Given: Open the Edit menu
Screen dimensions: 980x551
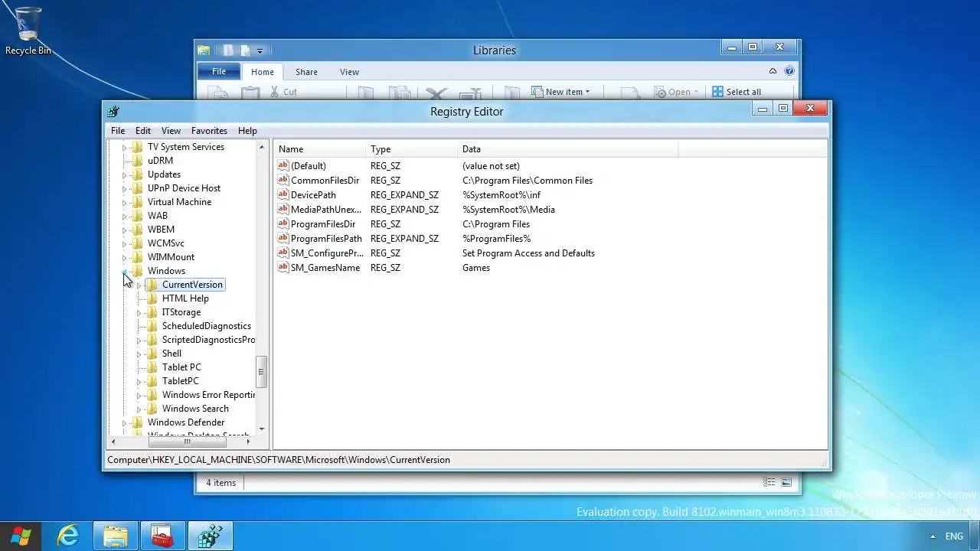Looking at the screenshot, I should coord(143,131).
